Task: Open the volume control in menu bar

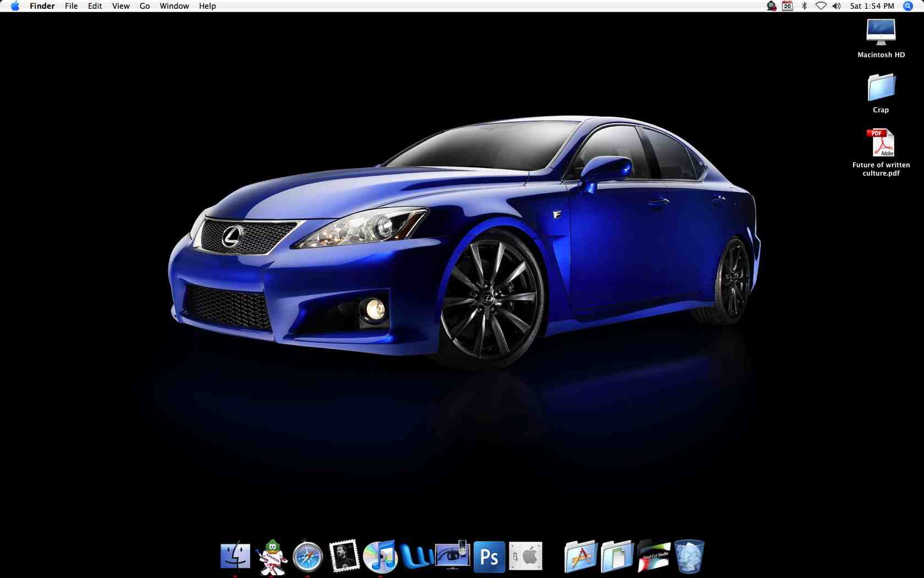Action: tap(837, 6)
